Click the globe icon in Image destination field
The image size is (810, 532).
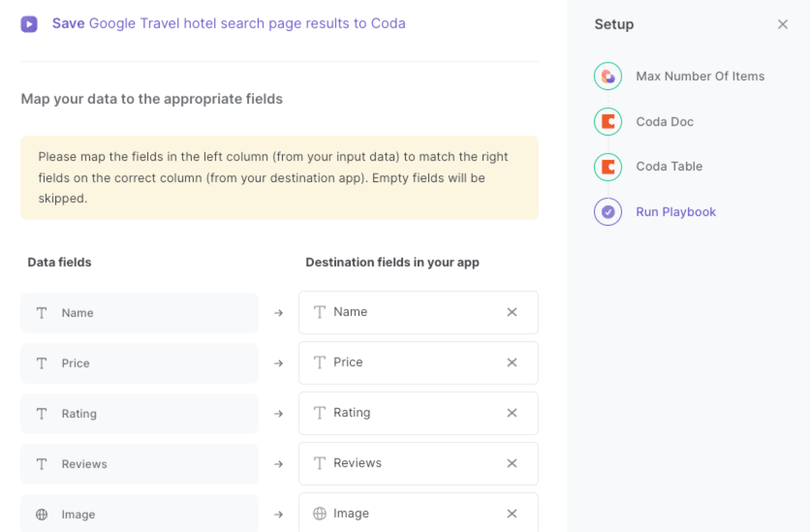click(x=319, y=513)
